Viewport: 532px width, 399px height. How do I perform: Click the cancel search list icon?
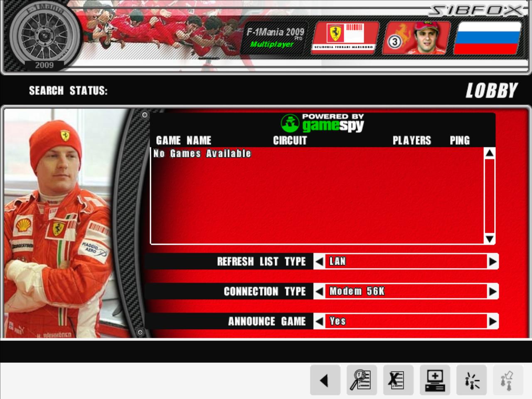click(x=398, y=380)
